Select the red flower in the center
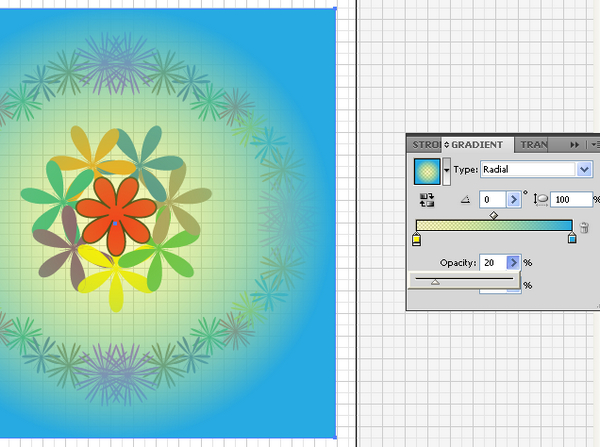This screenshot has width=600, height=447. click(115, 210)
